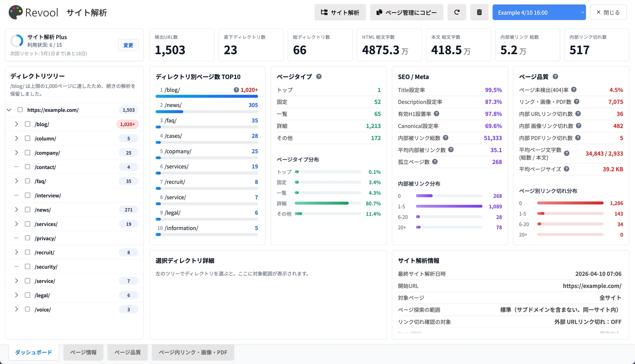
Task: Click the /security/ tree row label
Action: tap(46, 267)
